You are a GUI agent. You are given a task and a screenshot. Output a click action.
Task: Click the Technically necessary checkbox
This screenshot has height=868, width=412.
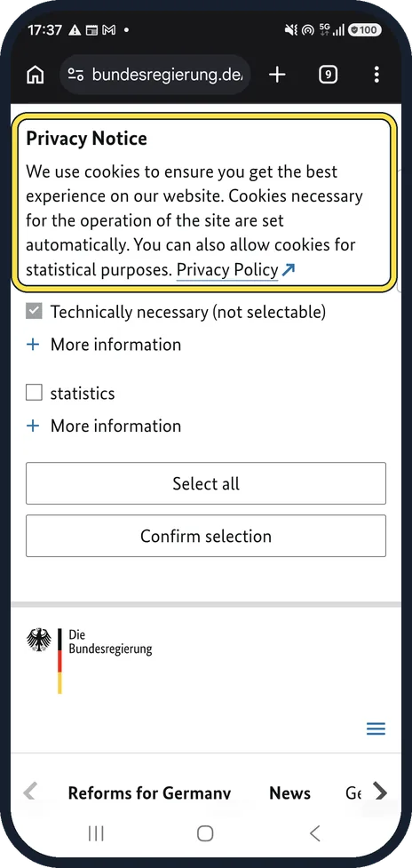(x=35, y=312)
